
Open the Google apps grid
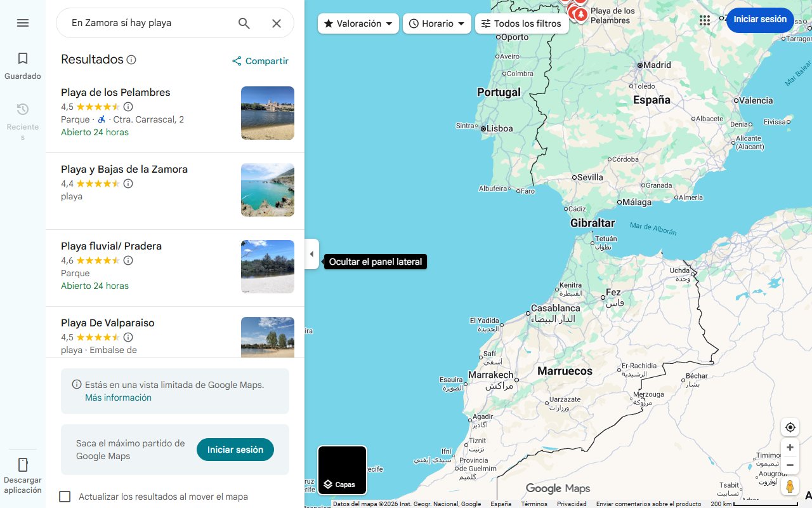[x=705, y=20]
